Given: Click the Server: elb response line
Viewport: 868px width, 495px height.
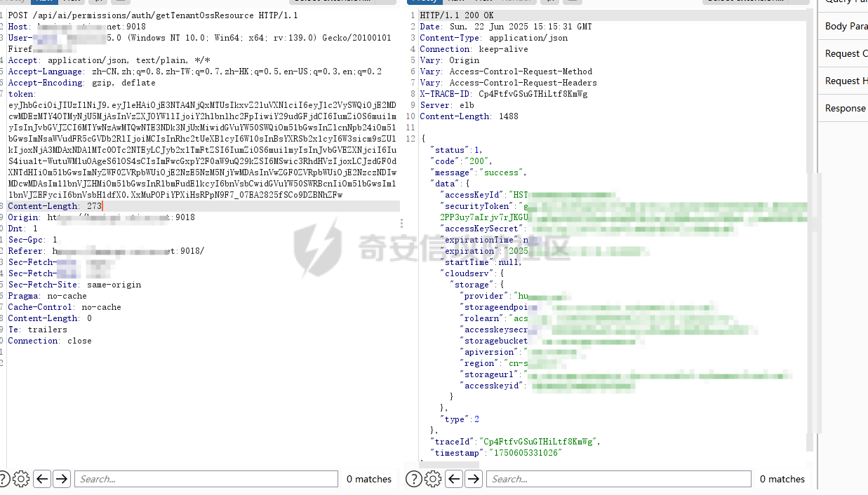Looking at the screenshot, I should [446, 105].
